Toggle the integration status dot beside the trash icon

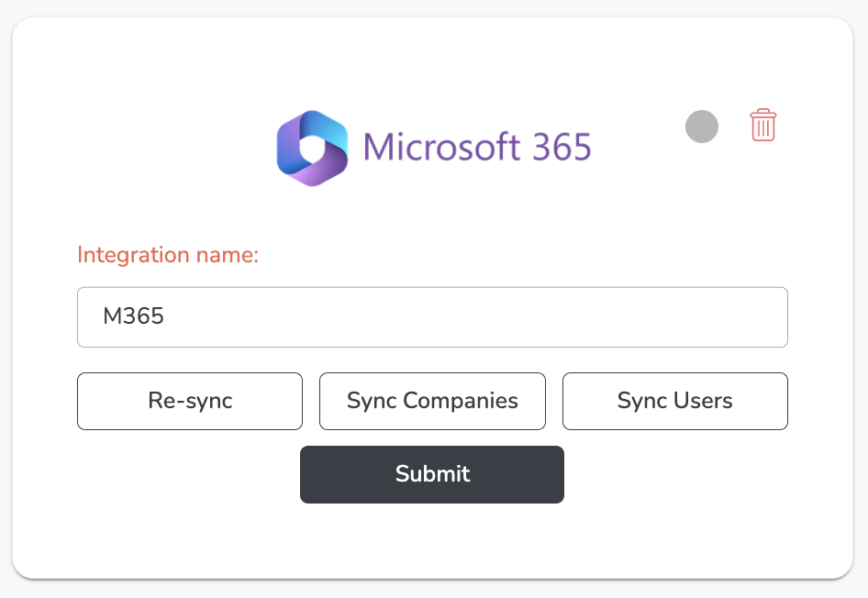701,127
